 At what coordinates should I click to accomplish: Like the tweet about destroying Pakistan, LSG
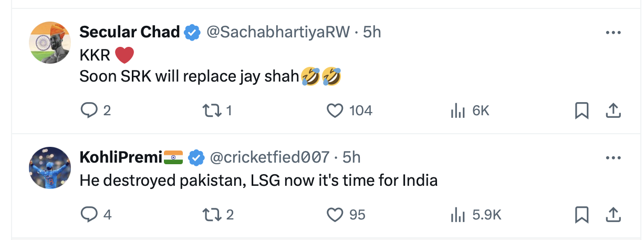tap(335, 214)
